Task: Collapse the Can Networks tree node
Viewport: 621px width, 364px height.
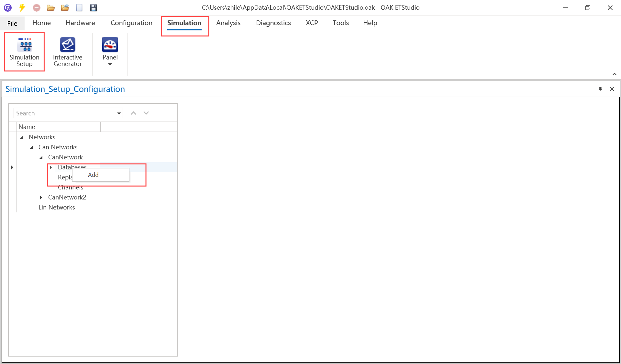Action: click(x=31, y=147)
